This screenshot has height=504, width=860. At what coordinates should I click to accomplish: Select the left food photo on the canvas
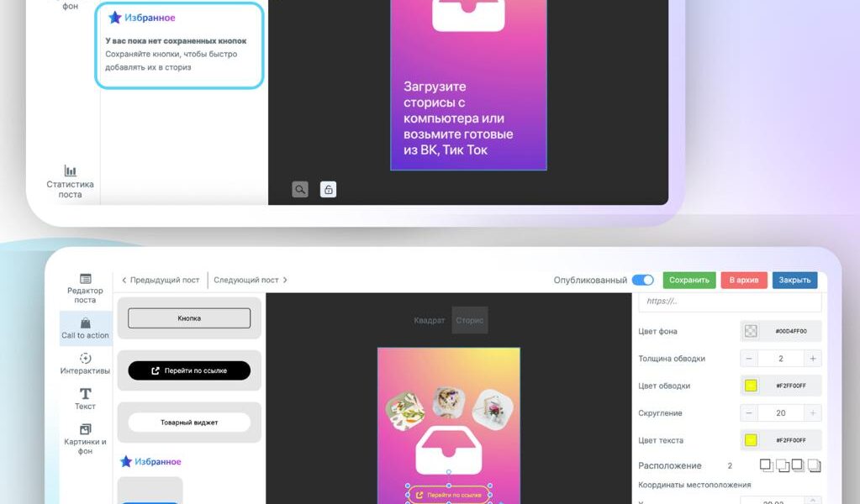coord(404,410)
